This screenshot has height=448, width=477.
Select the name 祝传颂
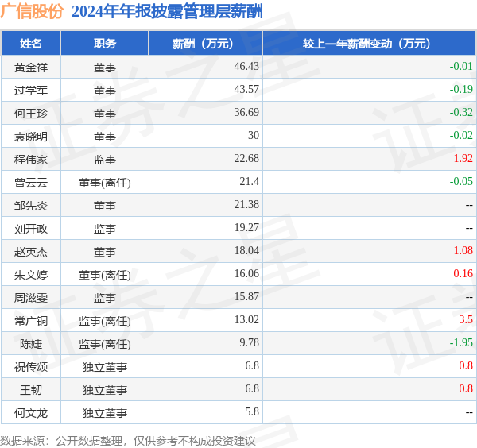[31, 367]
